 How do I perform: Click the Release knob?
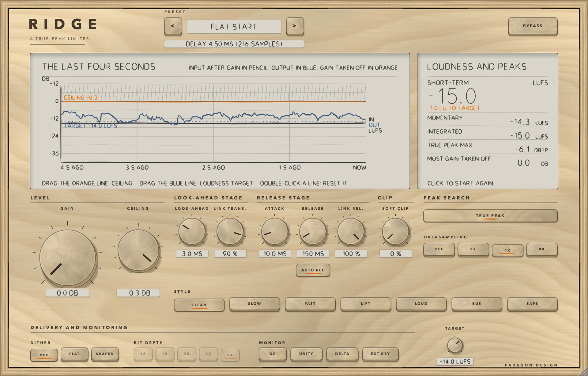[x=313, y=232]
